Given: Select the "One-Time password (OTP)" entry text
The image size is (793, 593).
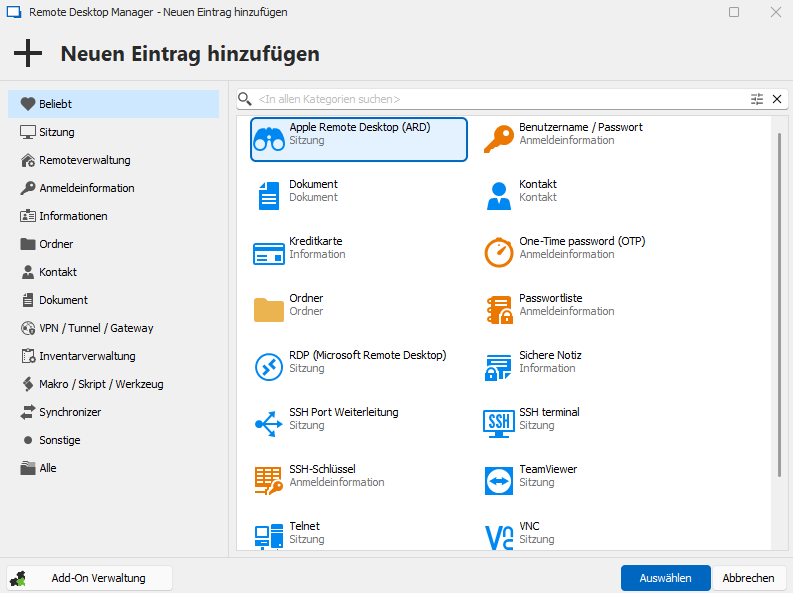Looking at the screenshot, I should pyautogui.click(x=582, y=241).
